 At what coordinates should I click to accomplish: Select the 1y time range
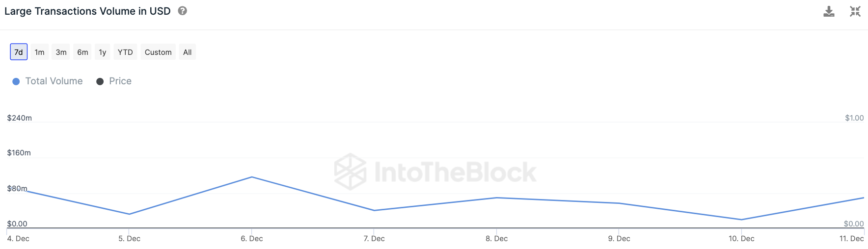(x=102, y=52)
